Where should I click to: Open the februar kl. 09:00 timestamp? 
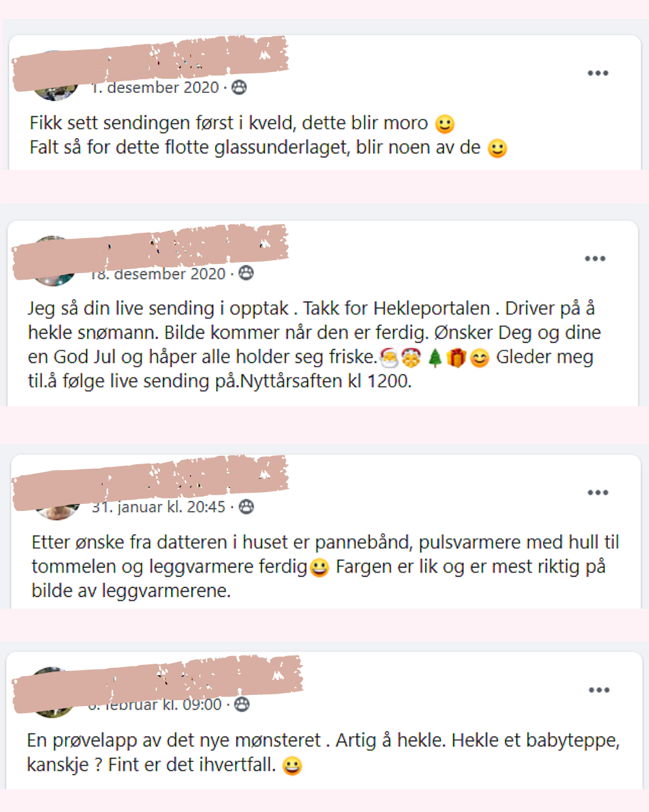point(155,705)
